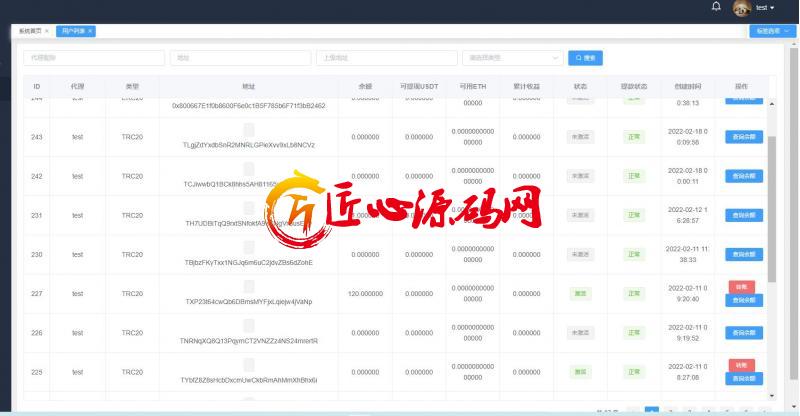Click the 120.000000 balance in row 227
This screenshot has height=416, width=800.
click(365, 294)
